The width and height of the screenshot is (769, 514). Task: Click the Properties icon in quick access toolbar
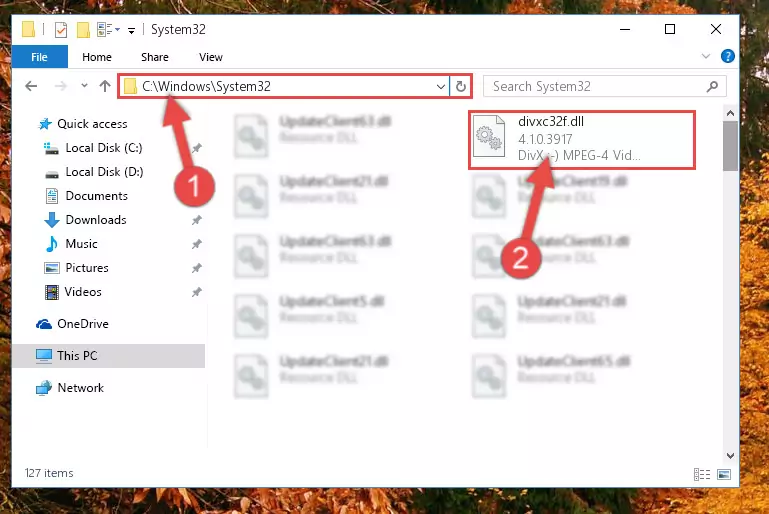click(61, 30)
